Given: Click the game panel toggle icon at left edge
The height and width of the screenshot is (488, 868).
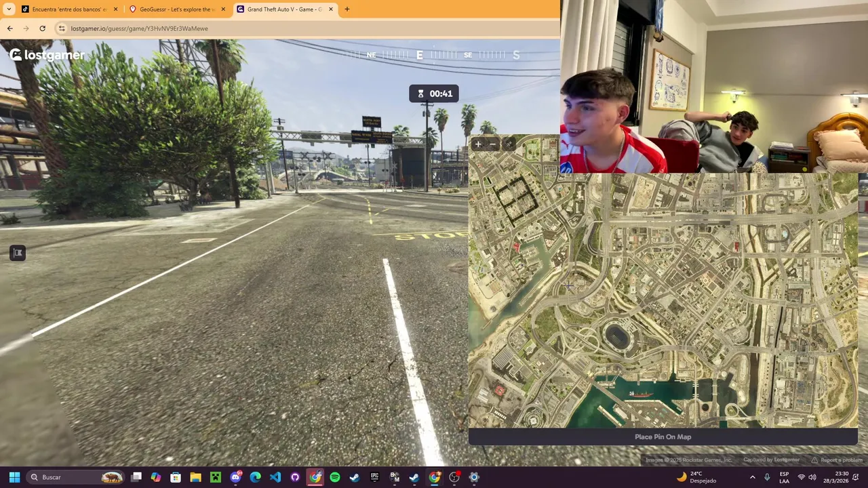Looking at the screenshot, I should pos(18,253).
